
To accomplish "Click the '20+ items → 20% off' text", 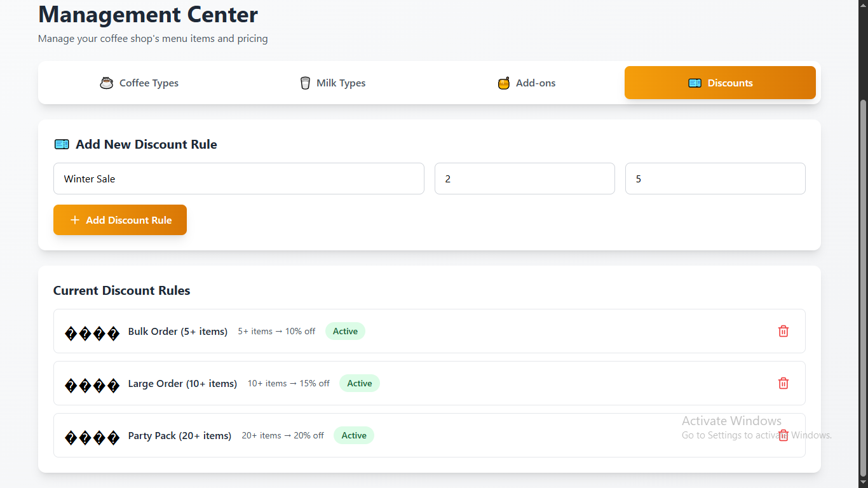I will click(283, 435).
